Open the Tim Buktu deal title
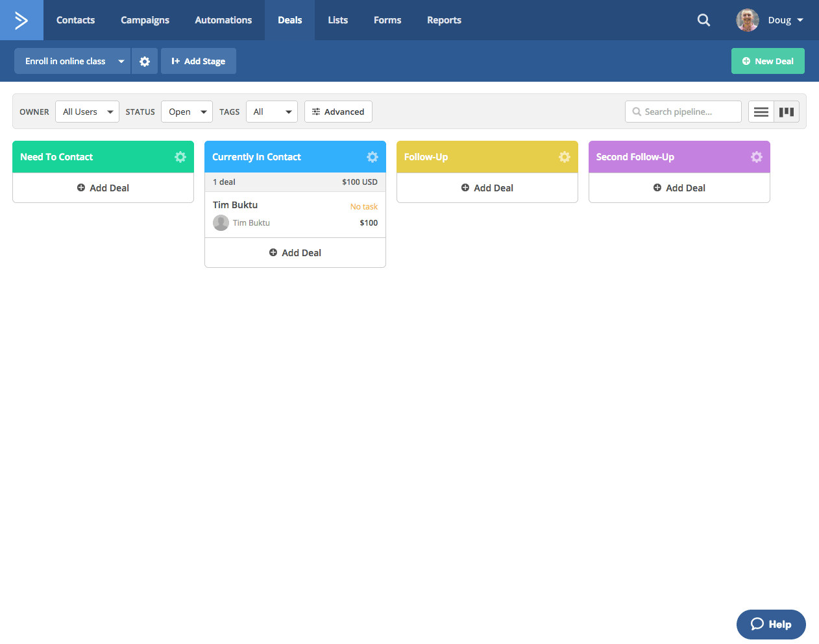 [x=236, y=205]
